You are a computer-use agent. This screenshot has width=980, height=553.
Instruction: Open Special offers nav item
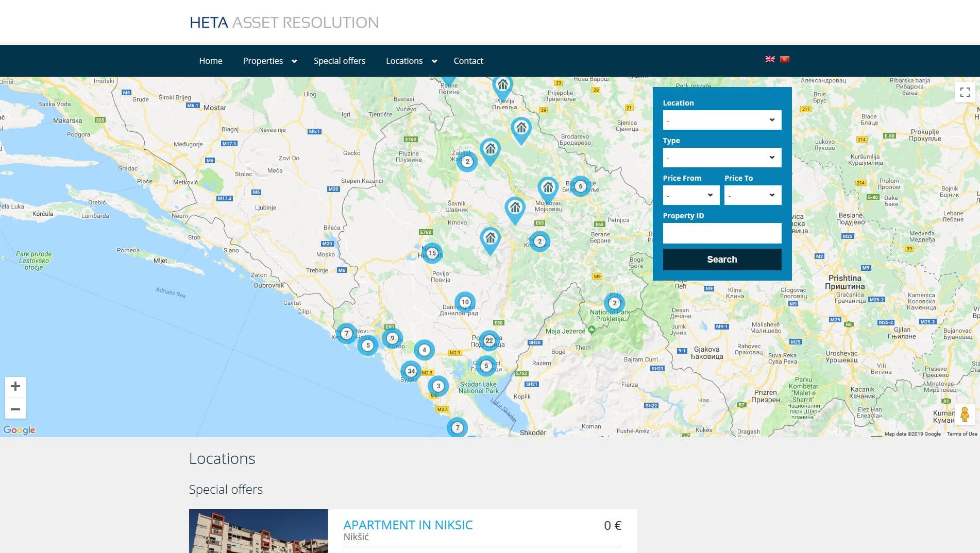point(340,61)
